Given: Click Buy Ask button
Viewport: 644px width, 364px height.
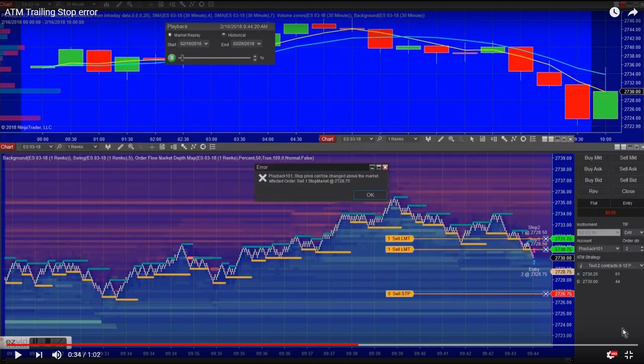Looking at the screenshot, I should pos(593,169).
